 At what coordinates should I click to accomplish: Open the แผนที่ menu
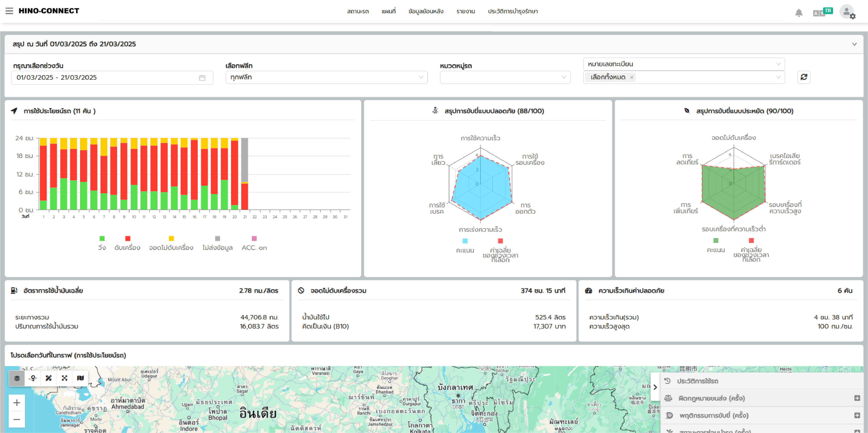(389, 12)
